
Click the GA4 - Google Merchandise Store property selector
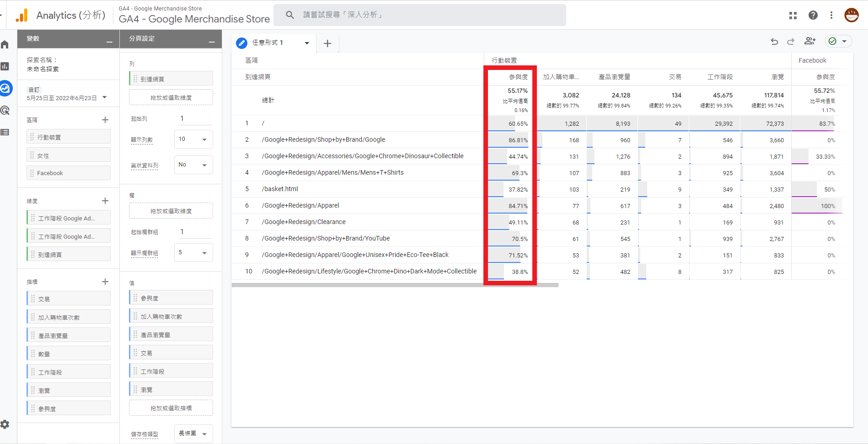[194, 15]
